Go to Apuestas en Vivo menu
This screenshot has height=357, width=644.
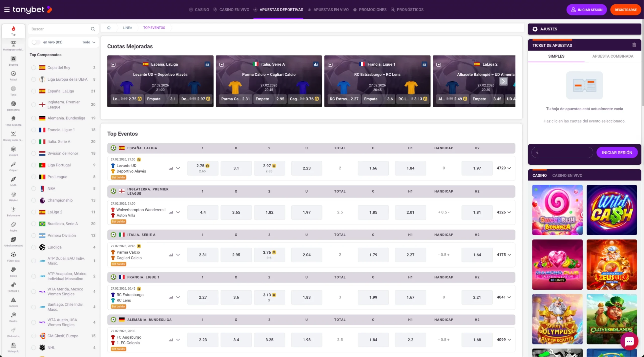point(331,10)
